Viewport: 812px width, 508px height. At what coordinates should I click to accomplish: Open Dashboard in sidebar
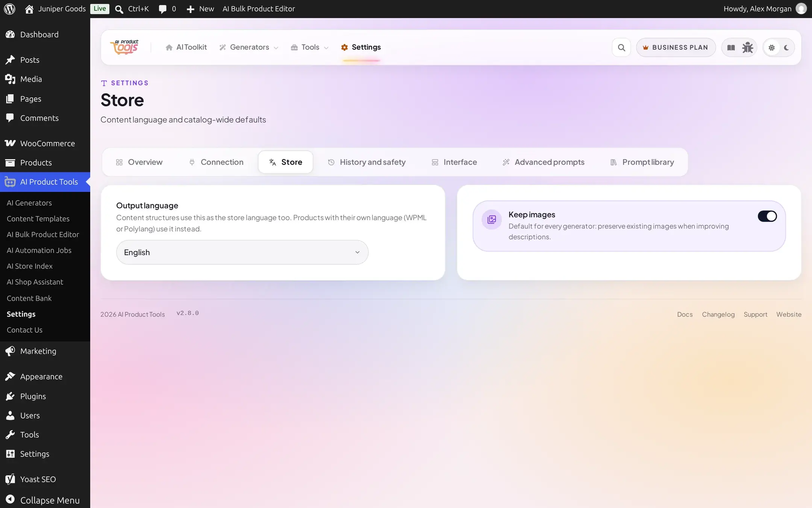(x=45, y=35)
